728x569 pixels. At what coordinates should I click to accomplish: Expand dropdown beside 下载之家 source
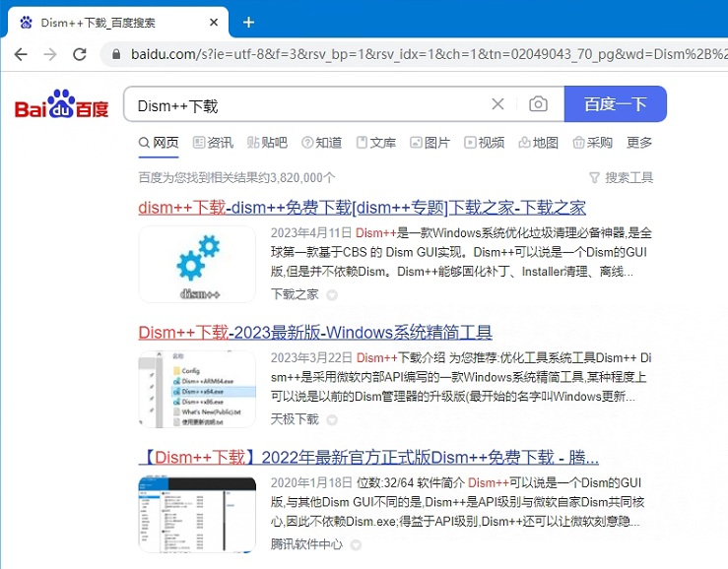tap(332, 294)
